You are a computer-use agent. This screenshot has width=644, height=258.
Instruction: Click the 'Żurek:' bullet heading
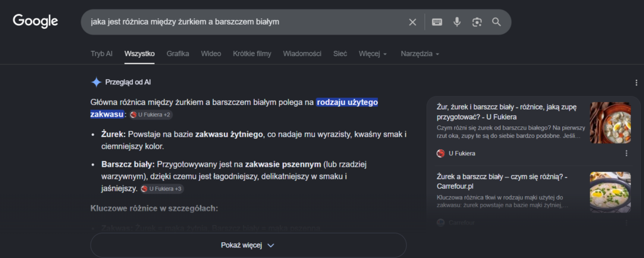click(x=114, y=134)
